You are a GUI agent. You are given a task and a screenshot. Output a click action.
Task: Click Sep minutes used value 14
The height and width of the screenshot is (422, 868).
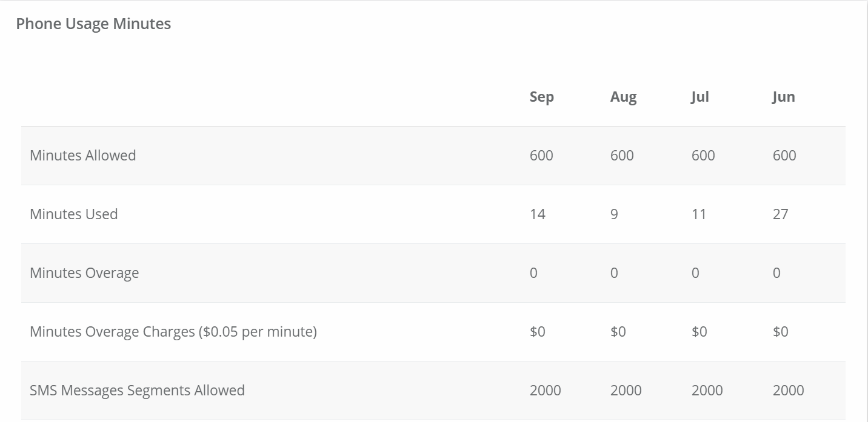click(537, 214)
